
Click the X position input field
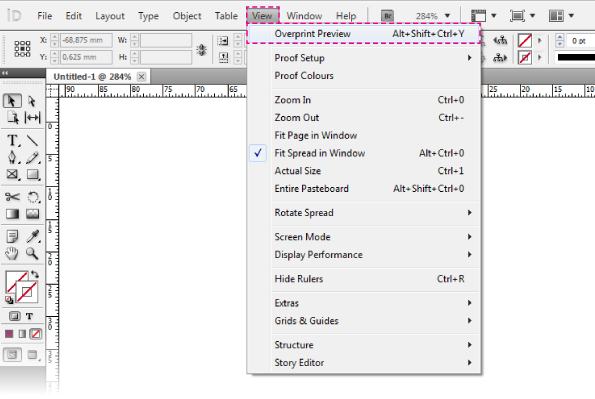(x=86, y=40)
